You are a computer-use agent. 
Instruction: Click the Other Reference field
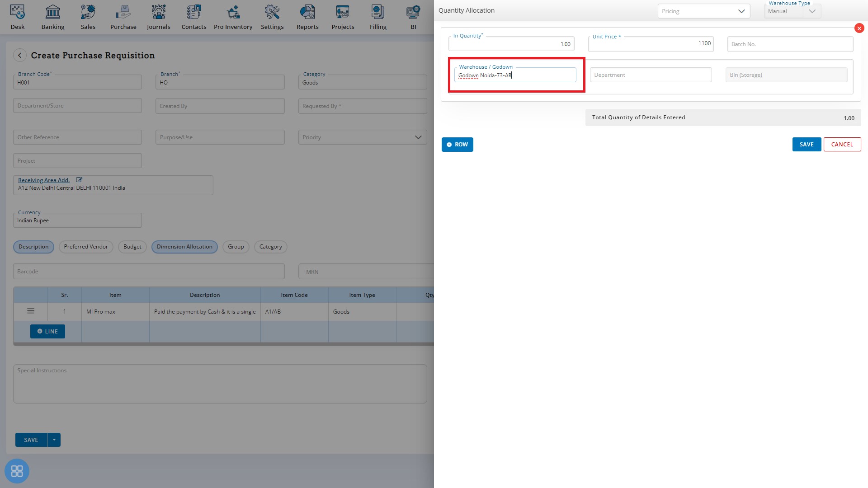pos(77,137)
